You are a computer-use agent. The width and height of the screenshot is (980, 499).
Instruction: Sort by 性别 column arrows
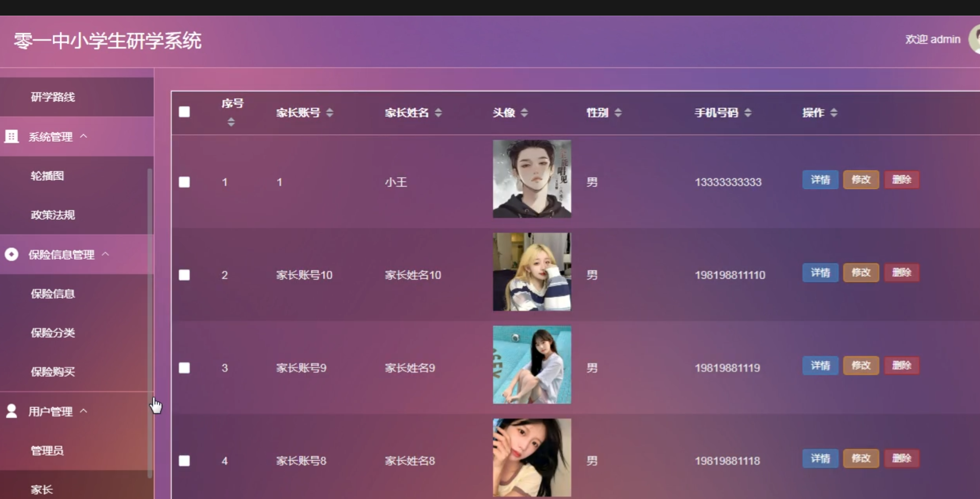point(618,113)
